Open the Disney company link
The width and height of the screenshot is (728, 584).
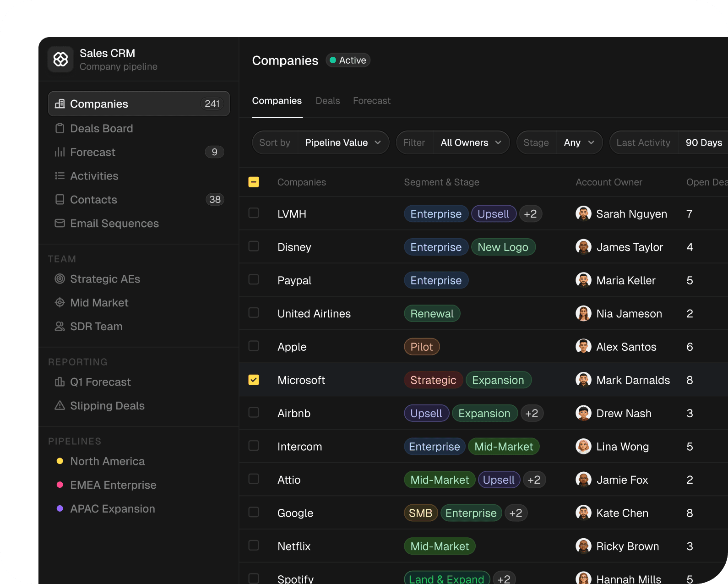pyautogui.click(x=294, y=247)
